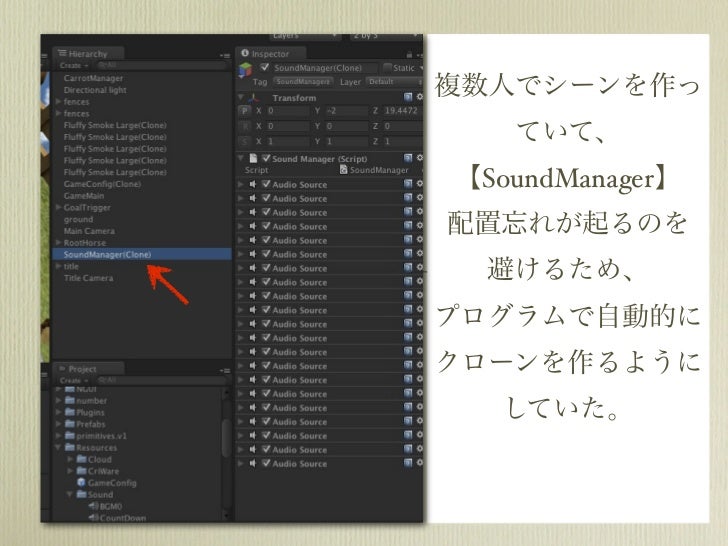
Task: Expand the GoalTrigger object in Hierarchy
Action: 59,207
